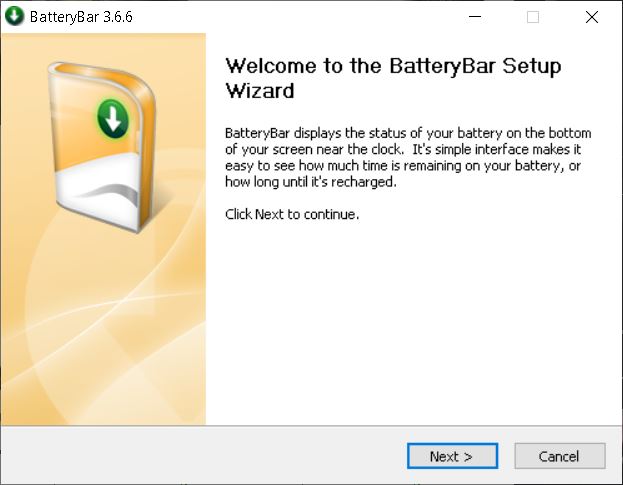This screenshot has height=485, width=623.
Task: Click the Next > button
Action: 452,456
